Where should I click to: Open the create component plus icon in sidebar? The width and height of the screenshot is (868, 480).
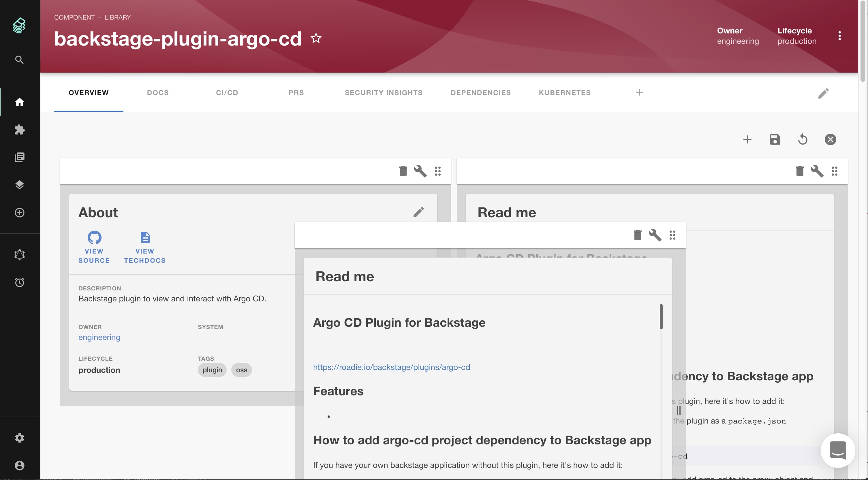point(20,213)
